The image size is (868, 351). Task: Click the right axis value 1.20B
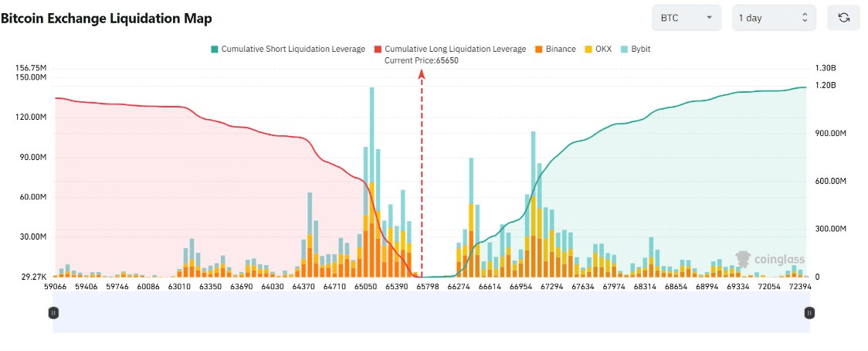tap(826, 85)
